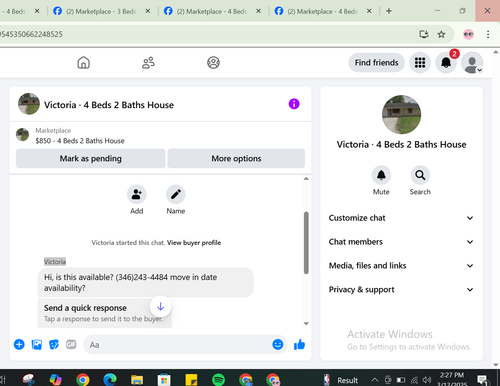This screenshot has width=500, height=386.
Task: Open File Explorer from the taskbar
Action: [x=137, y=379]
